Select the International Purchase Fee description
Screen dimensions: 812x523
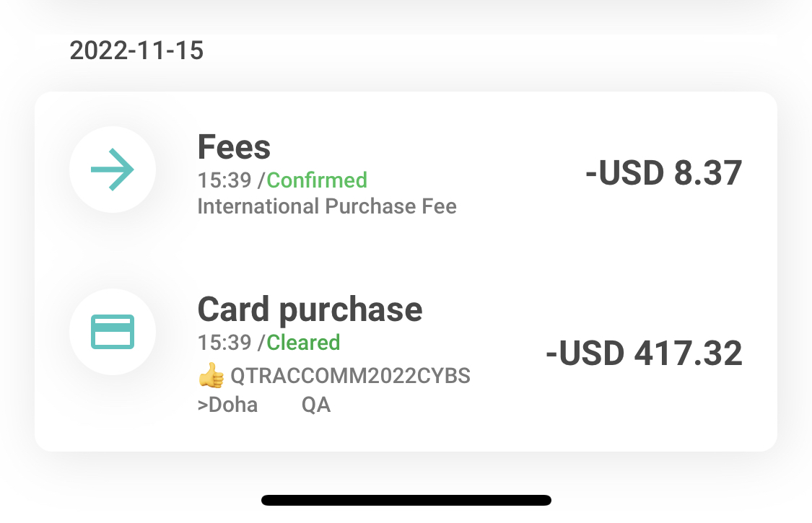tap(327, 207)
